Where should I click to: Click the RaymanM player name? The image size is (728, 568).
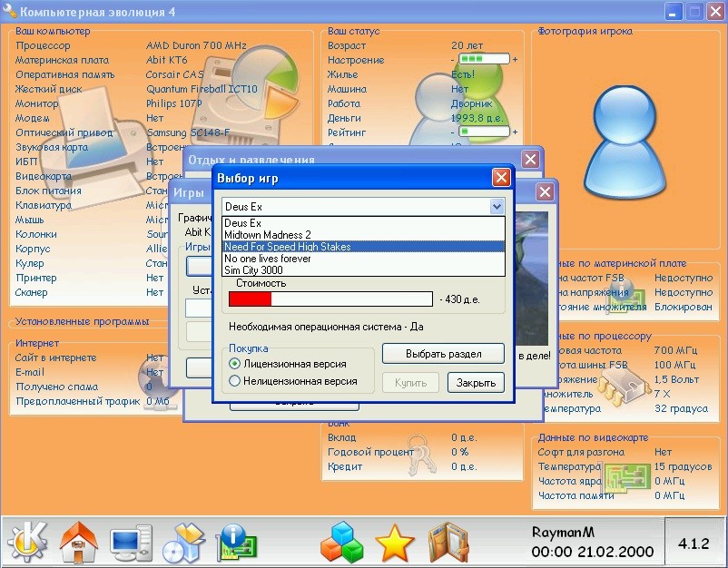tap(563, 533)
